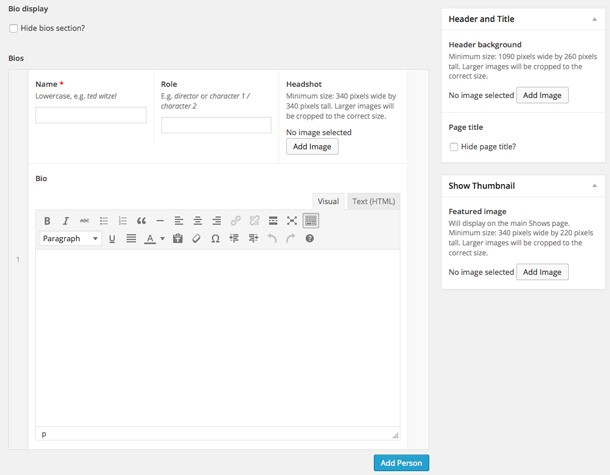The width and height of the screenshot is (610, 475).
Task: Insert a link in the Bio editor
Action: 235,221
